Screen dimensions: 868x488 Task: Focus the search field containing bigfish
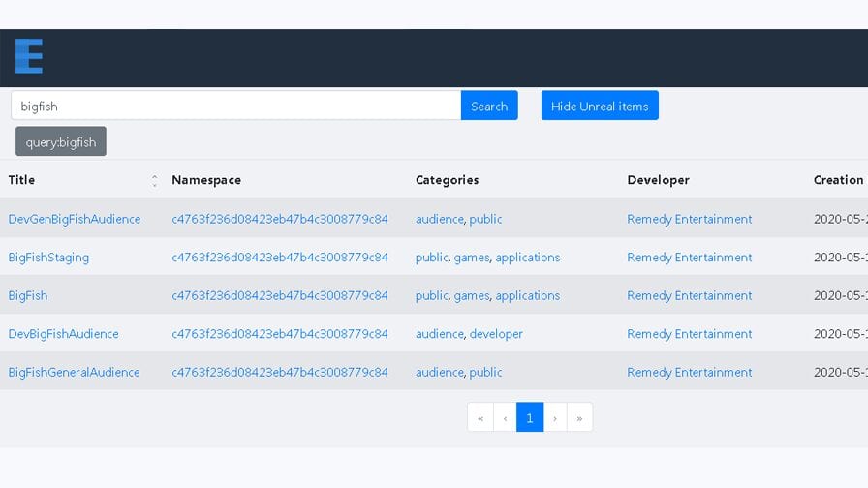pyautogui.click(x=235, y=106)
